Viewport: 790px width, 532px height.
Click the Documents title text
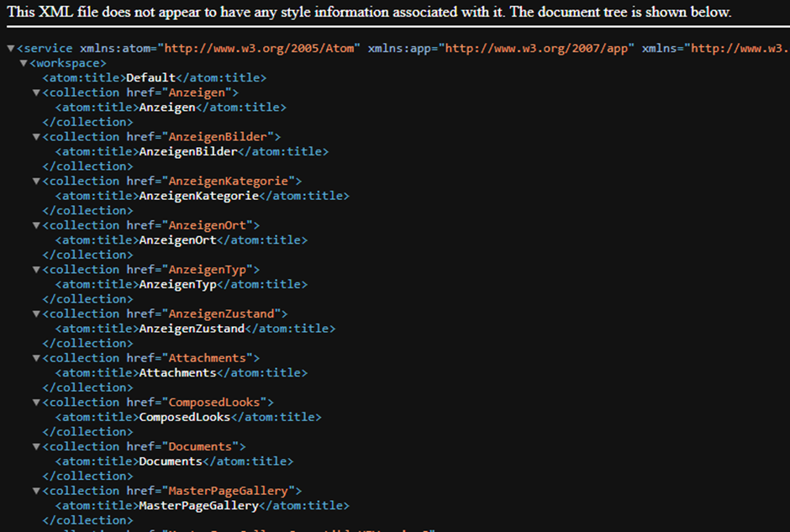[171, 461]
